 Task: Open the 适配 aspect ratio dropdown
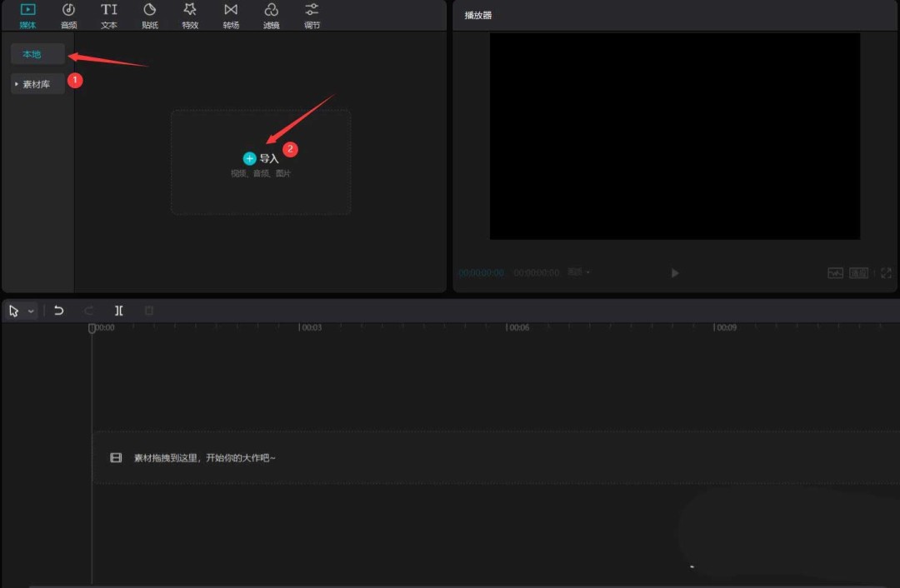(858, 272)
